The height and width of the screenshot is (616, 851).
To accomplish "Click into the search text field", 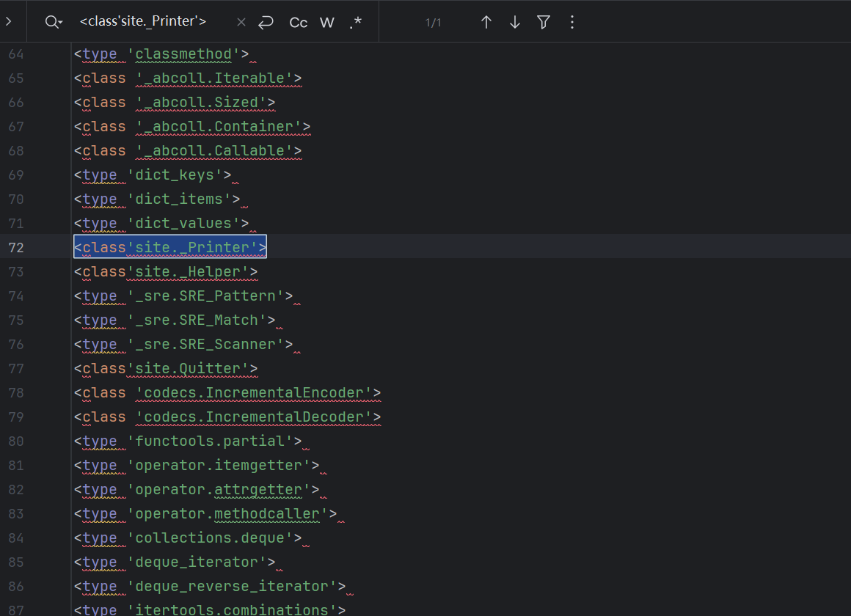I will point(143,22).
